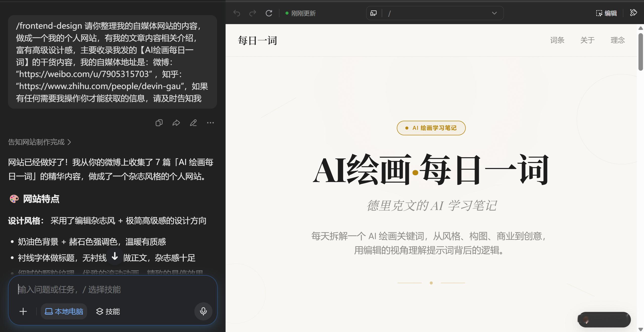Open the address path dropdown chevron
Screen dimensions: 644x332
coord(494,13)
